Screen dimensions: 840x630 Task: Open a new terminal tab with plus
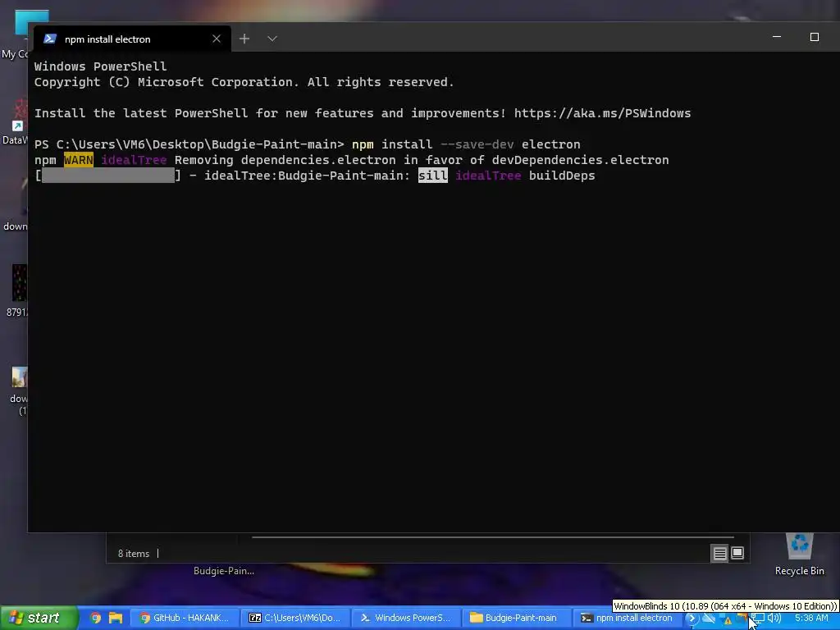pyautogui.click(x=244, y=39)
